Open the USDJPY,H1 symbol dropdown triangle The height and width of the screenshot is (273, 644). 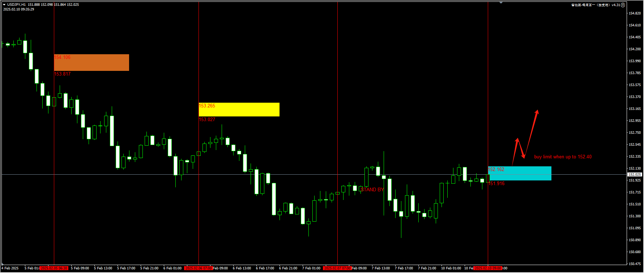4,5
